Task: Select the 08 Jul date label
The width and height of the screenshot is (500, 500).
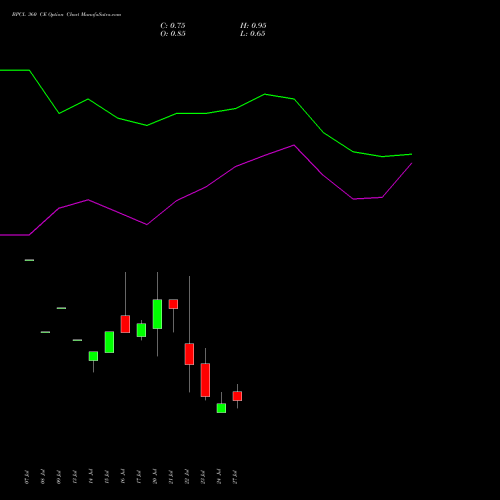Action: tap(43, 477)
